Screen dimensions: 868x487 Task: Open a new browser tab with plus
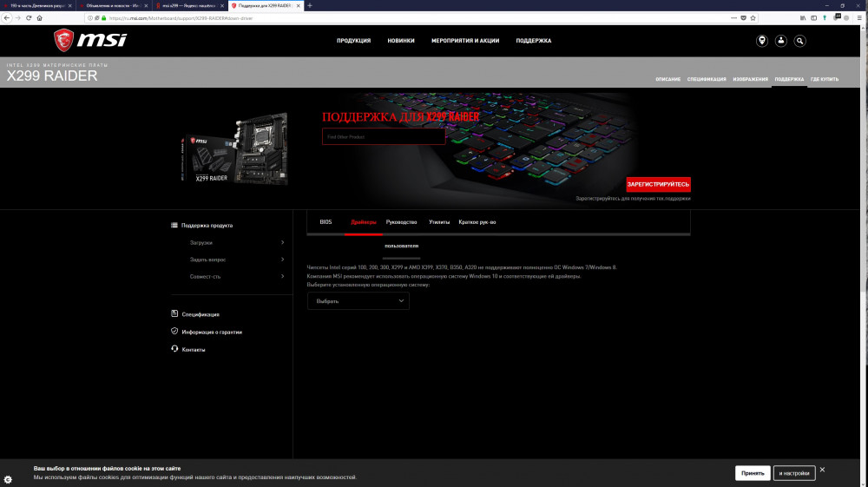pyautogui.click(x=310, y=5)
